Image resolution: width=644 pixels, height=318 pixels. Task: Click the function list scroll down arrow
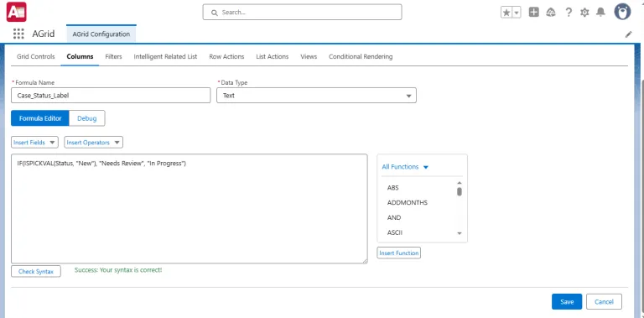(x=460, y=233)
